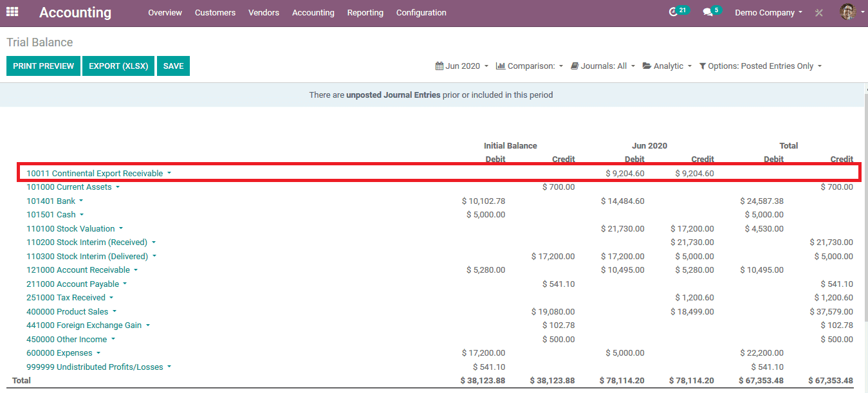Click the Accounting app title

pos(75,12)
